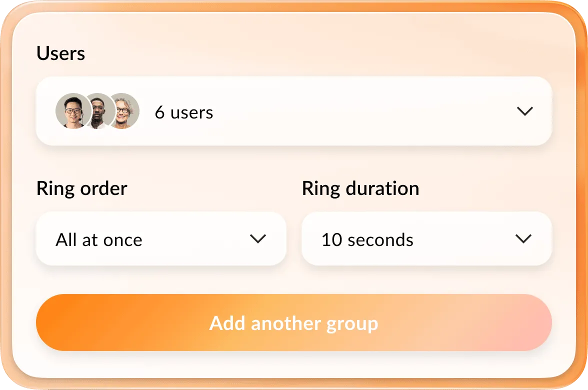Click the chevron icon in the Users field
Viewport: 588px width, 390px height.
click(525, 111)
